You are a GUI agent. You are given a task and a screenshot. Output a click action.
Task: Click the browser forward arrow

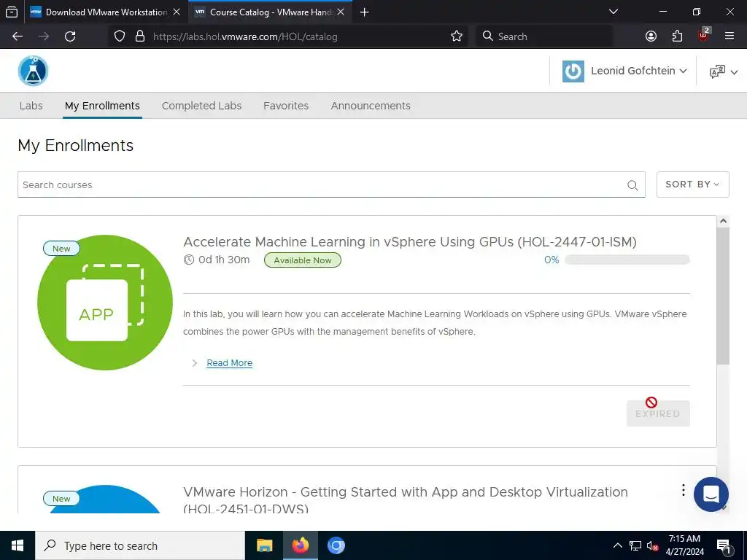tap(44, 36)
